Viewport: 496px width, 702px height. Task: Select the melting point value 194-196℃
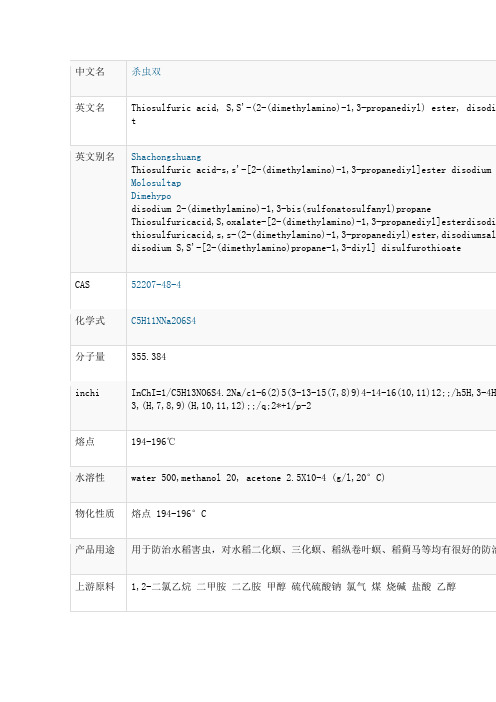(x=153, y=442)
